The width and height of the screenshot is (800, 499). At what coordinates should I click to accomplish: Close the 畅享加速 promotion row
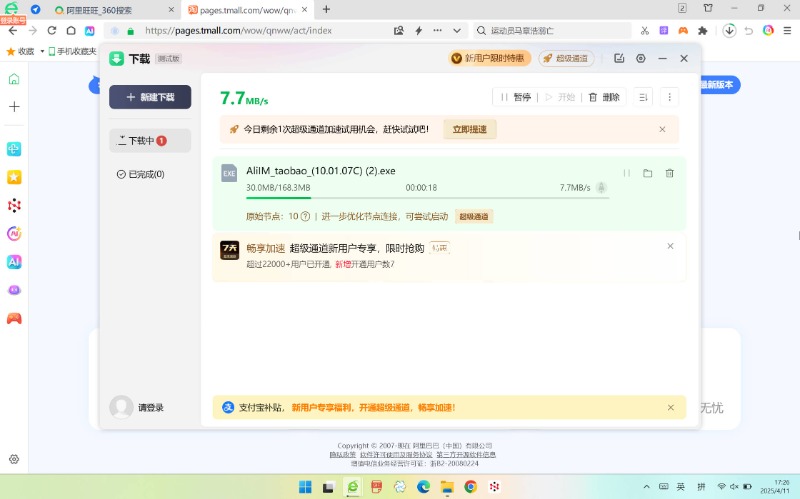pyautogui.click(x=670, y=246)
